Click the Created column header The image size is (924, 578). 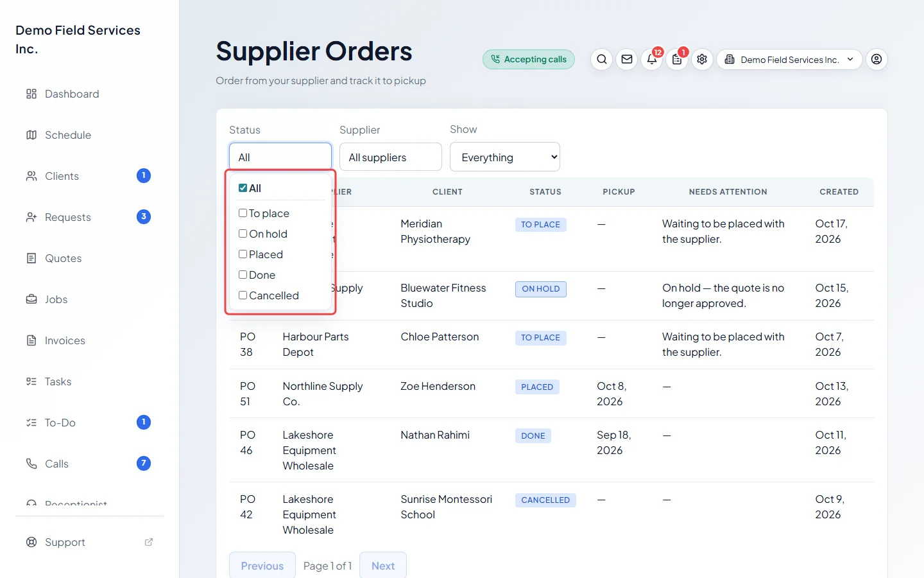click(x=839, y=192)
